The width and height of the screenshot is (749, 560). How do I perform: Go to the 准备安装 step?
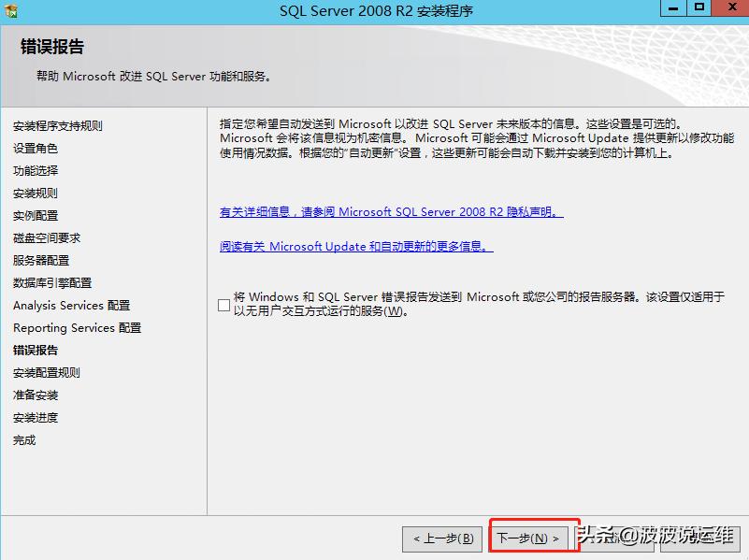[x=35, y=395]
